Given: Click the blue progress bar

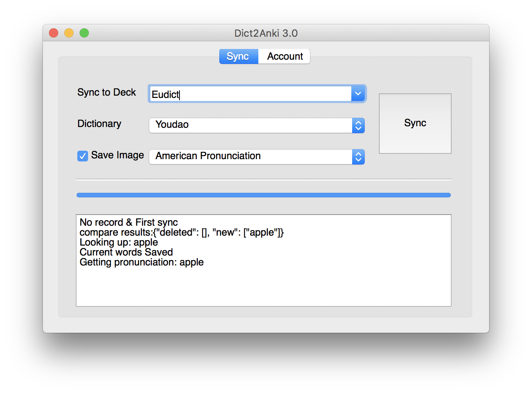Looking at the screenshot, I should 263,195.
